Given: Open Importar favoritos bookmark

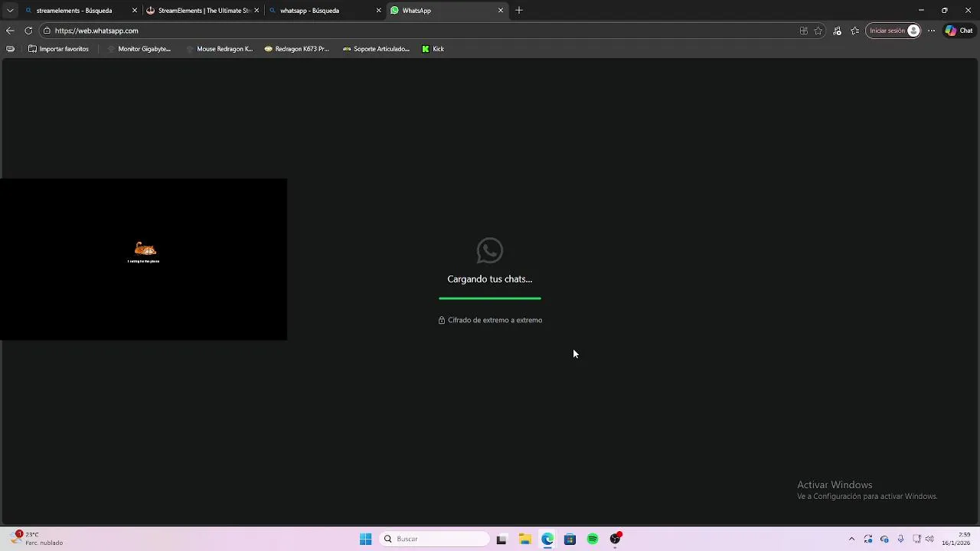Looking at the screenshot, I should pyautogui.click(x=58, y=49).
